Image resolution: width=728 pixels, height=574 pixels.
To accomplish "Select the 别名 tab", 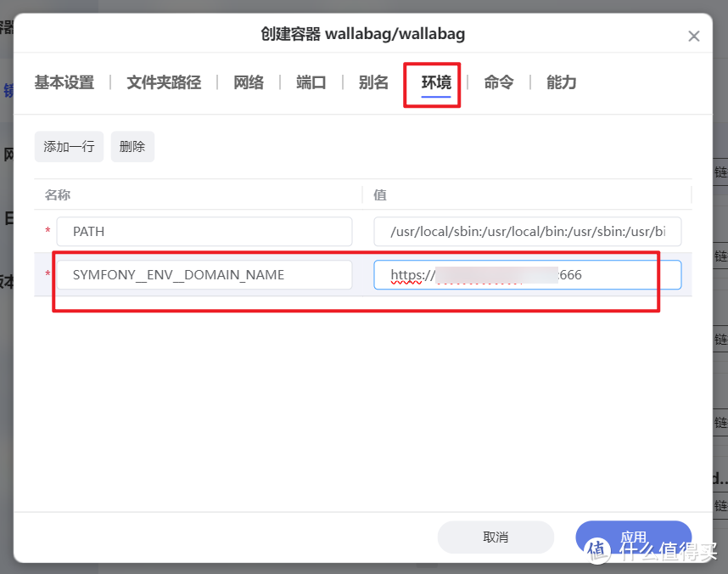I will click(373, 82).
